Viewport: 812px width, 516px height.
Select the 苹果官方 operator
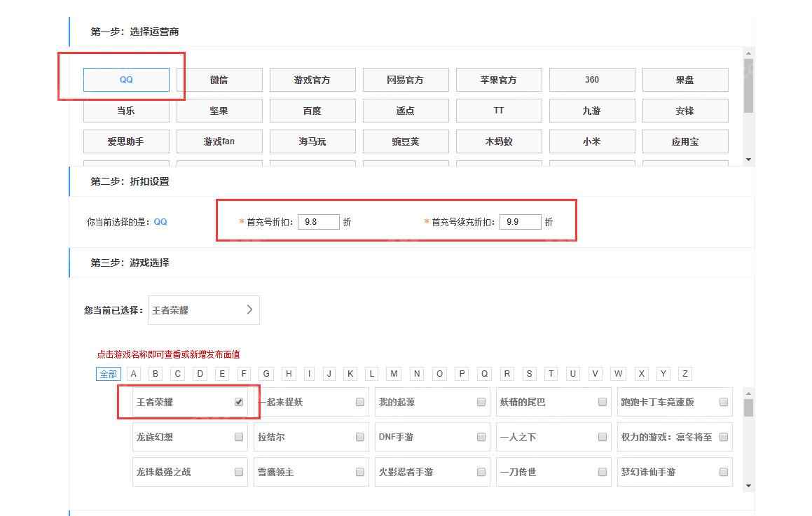coord(500,80)
